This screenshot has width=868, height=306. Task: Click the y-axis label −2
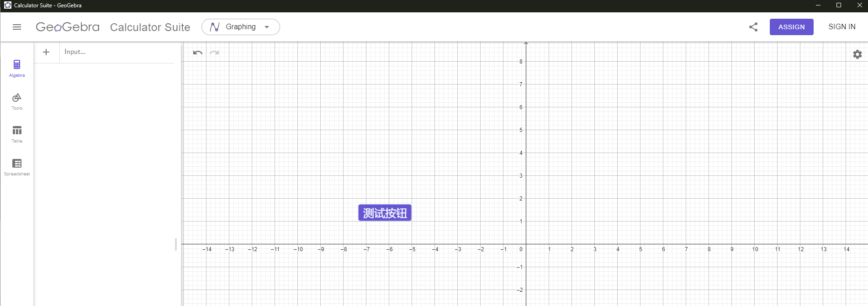[x=519, y=290]
